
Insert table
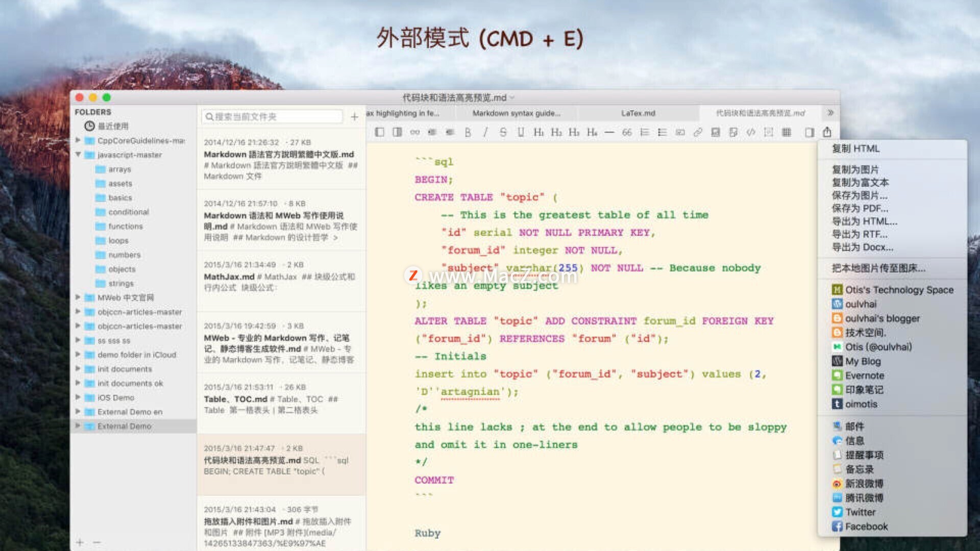(x=787, y=132)
